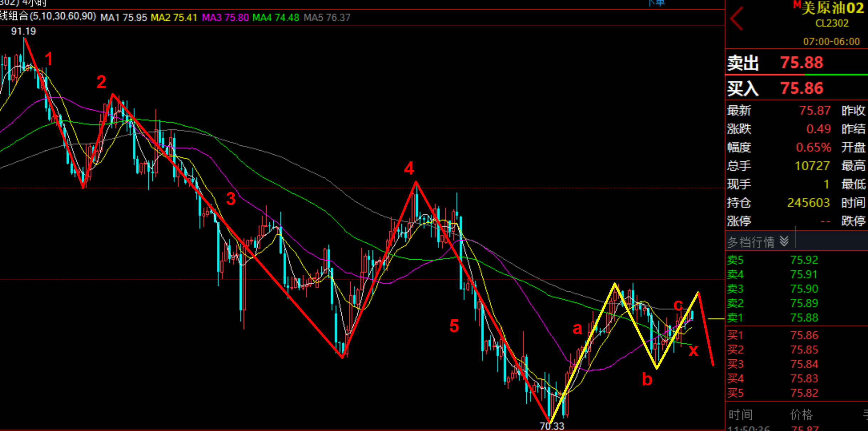868x431 pixels.
Task: Click the 昨收 previous close label
Action: tap(853, 110)
